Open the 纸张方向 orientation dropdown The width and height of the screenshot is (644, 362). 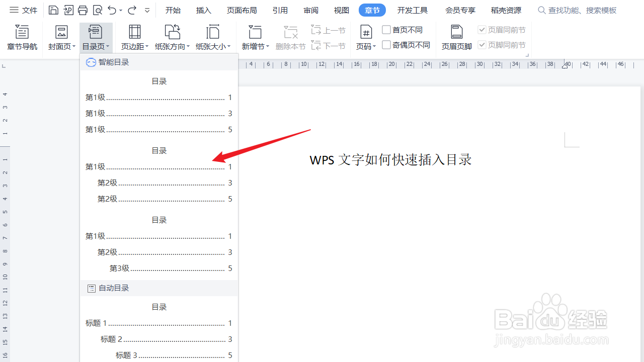pos(173,38)
